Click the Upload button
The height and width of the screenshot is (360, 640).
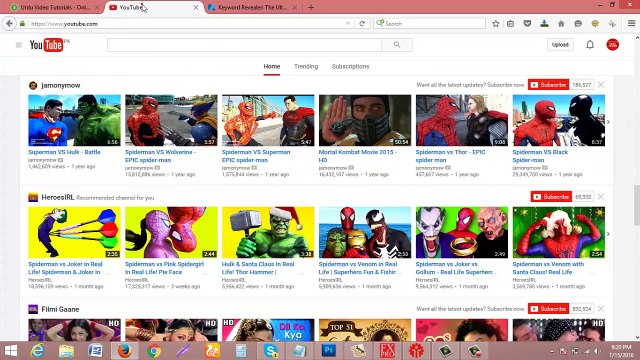560,44
